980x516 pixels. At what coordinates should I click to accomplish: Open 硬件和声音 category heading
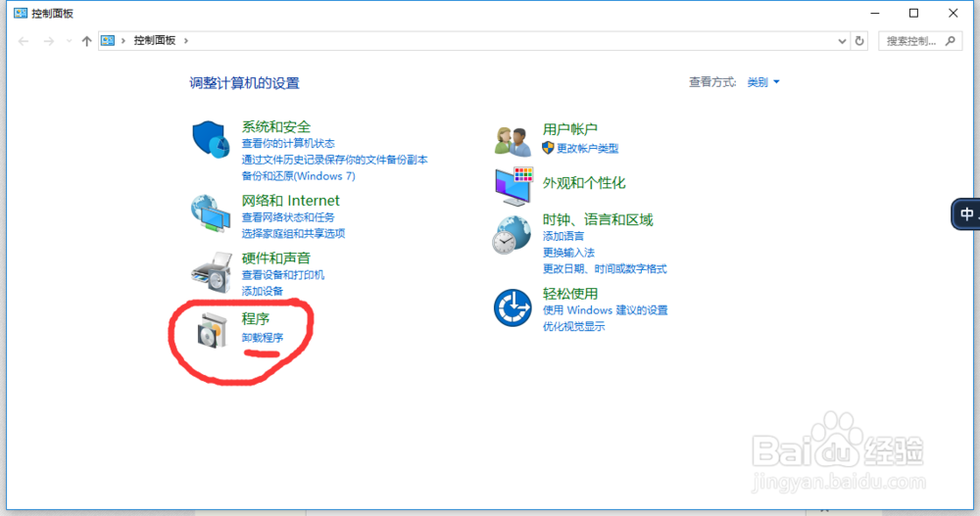(x=276, y=258)
